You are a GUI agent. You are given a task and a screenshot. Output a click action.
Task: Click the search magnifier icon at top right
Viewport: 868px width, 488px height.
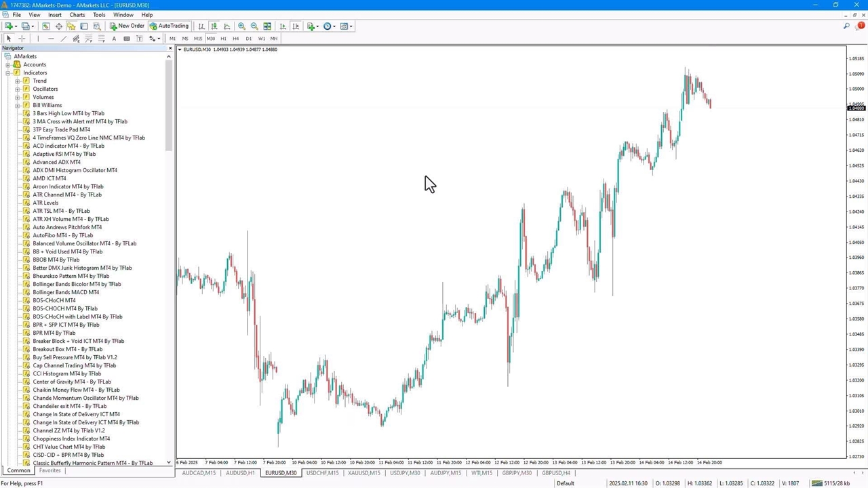846,26
